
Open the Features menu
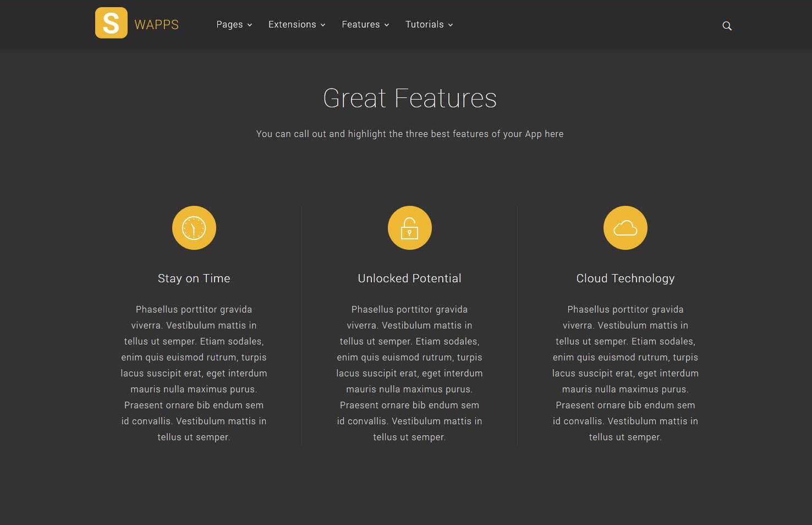click(366, 25)
